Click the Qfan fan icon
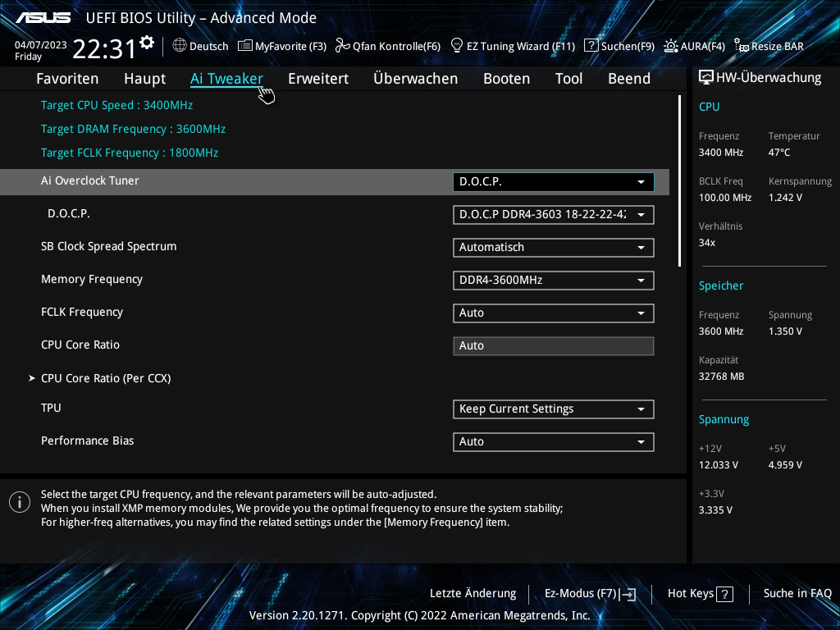The height and width of the screenshot is (630, 840). point(342,46)
